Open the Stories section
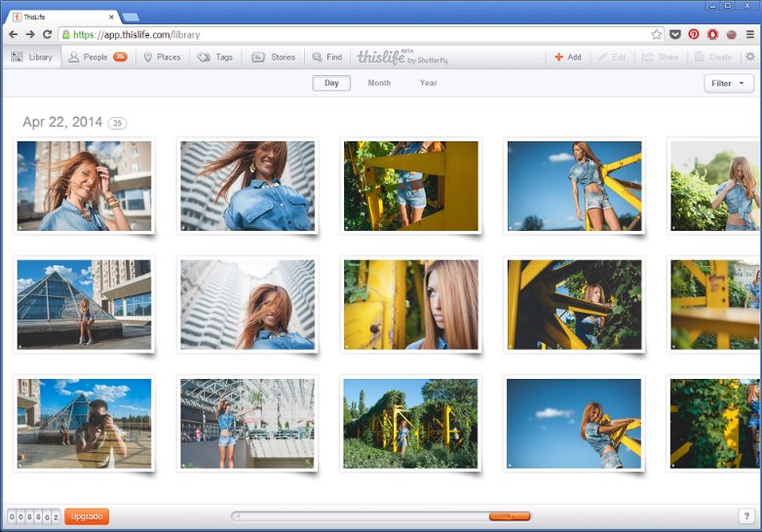The height and width of the screenshot is (532, 762). [274, 57]
